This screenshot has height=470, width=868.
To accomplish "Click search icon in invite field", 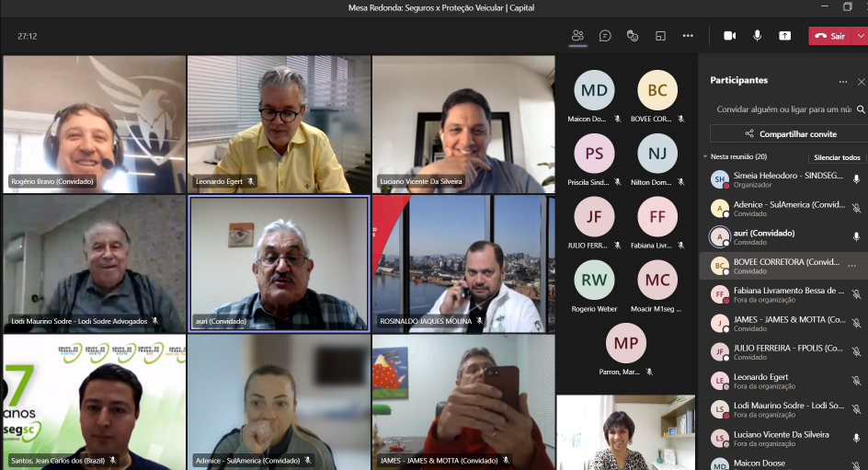I will [860, 109].
